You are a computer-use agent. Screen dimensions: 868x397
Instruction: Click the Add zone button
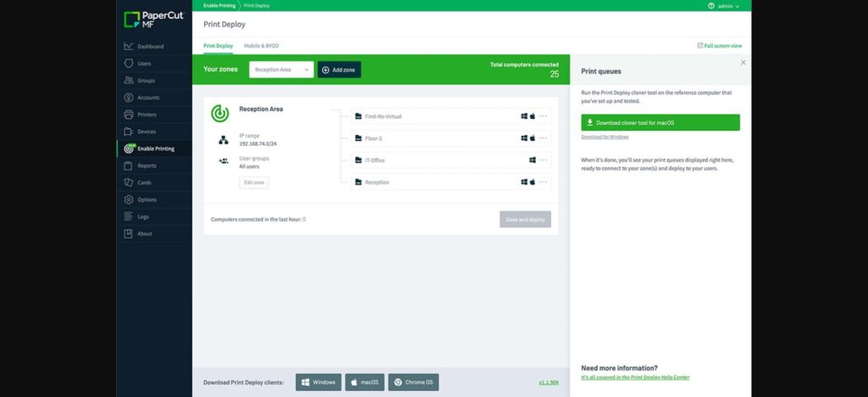point(339,70)
